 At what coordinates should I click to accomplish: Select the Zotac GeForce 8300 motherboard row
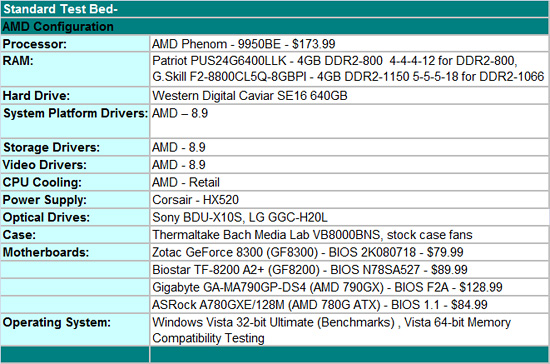click(349, 252)
